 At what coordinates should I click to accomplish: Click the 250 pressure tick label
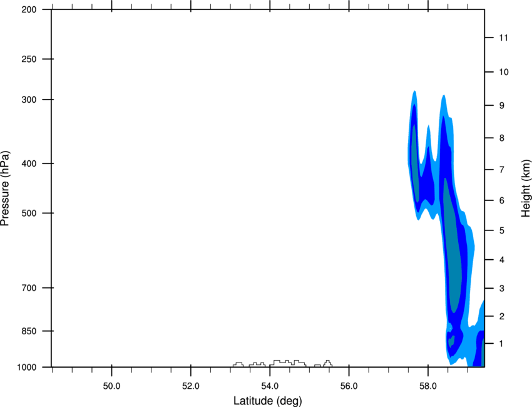29,59
